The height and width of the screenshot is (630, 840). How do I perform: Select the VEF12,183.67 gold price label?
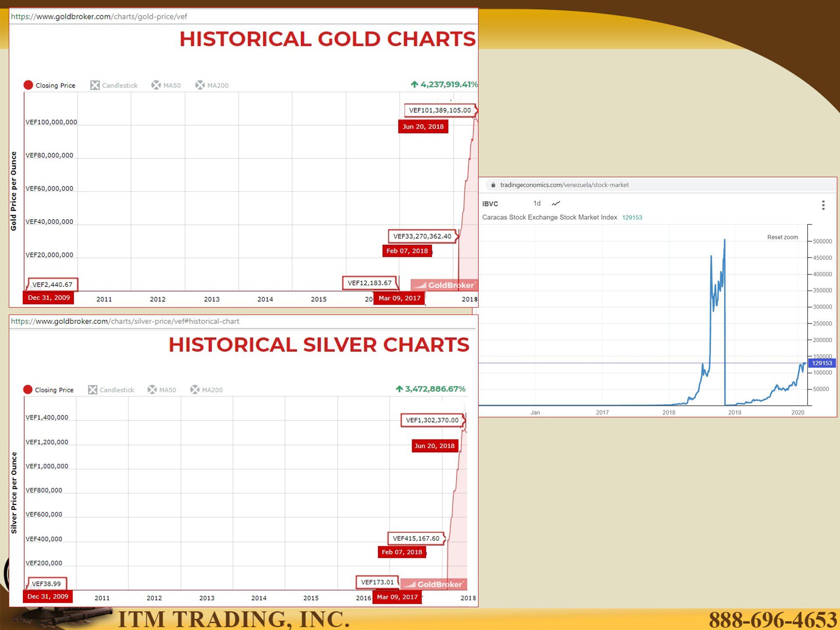click(x=370, y=283)
